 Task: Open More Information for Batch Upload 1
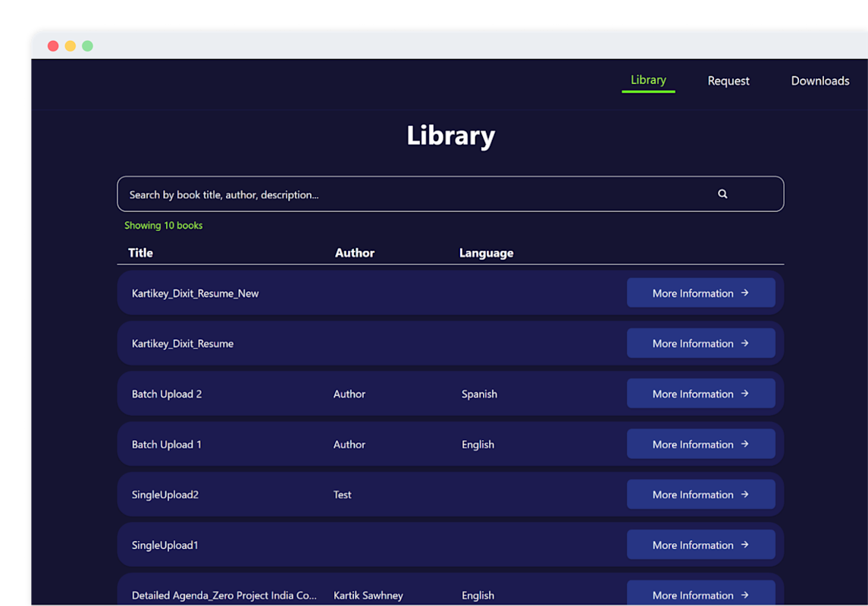[700, 444]
